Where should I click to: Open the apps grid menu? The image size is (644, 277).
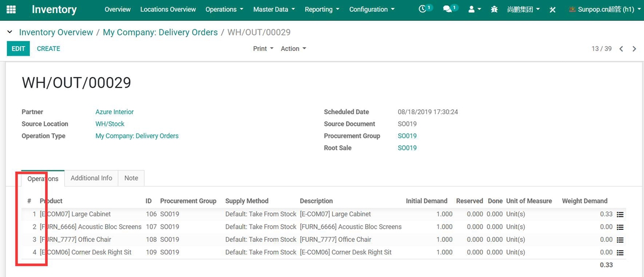tap(11, 10)
